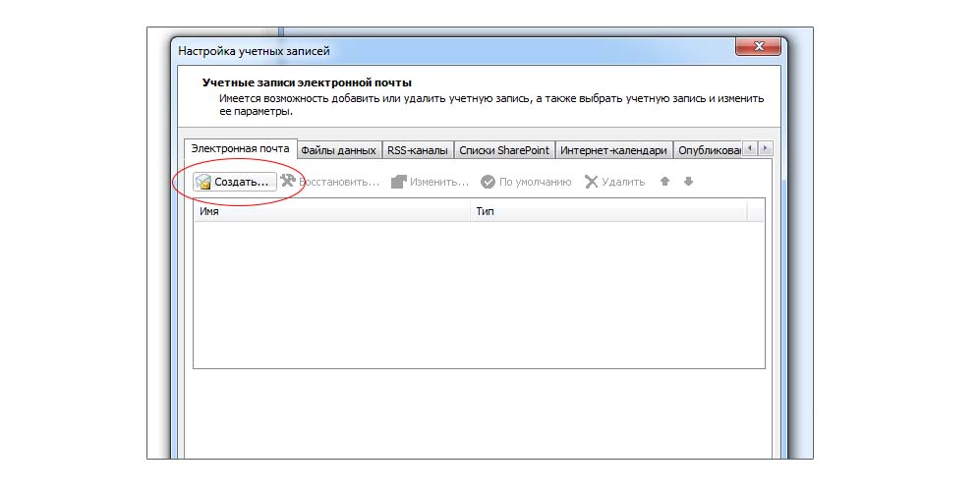This screenshot has height=491, width=980.
Task: Close the Настройка учетных записей dialog
Action: [758, 47]
